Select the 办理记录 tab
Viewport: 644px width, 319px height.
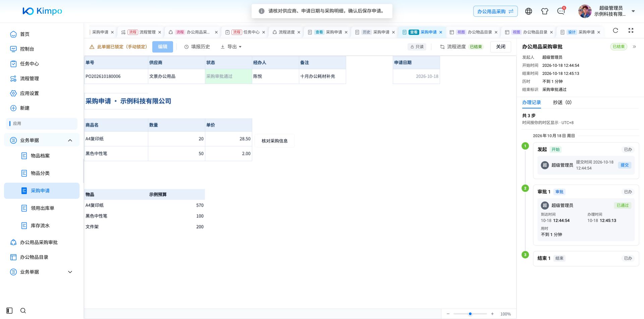coord(531,102)
